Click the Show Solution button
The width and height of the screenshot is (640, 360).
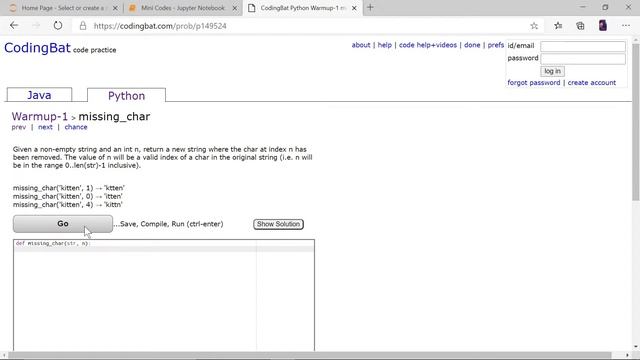[278, 224]
